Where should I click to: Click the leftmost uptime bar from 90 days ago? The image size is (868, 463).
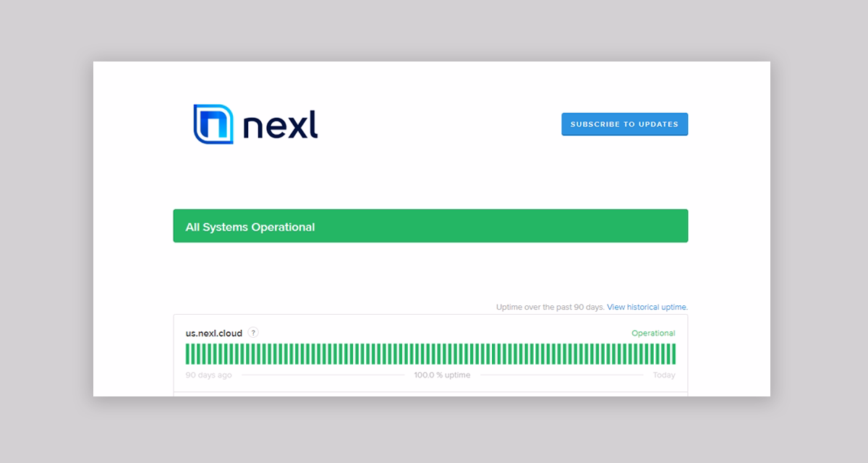(188, 354)
